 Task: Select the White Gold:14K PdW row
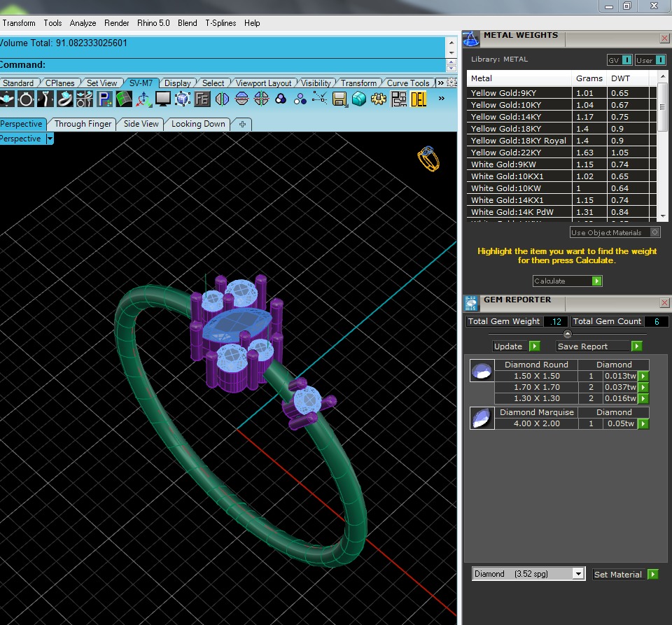(x=561, y=211)
